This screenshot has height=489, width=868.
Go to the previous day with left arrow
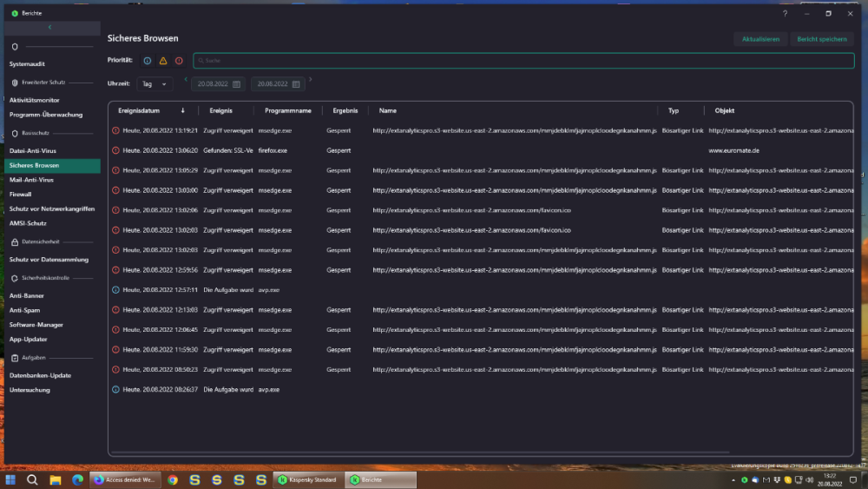tap(186, 79)
